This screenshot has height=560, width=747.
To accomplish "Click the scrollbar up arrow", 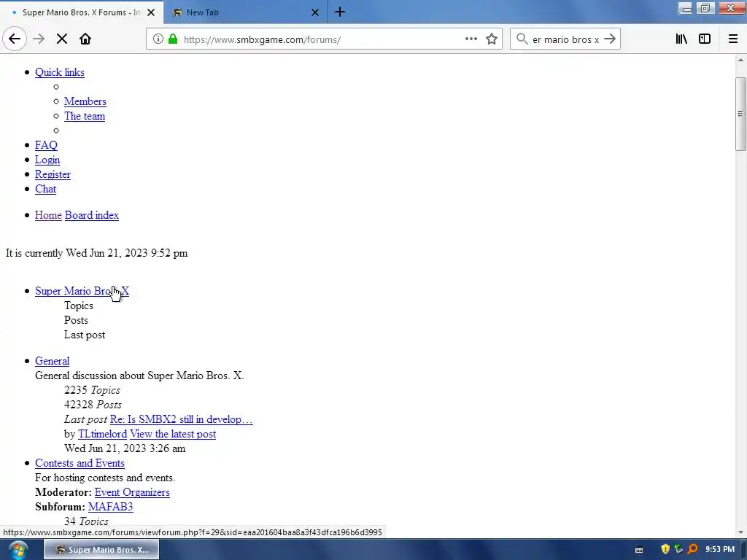I will pos(740,60).
